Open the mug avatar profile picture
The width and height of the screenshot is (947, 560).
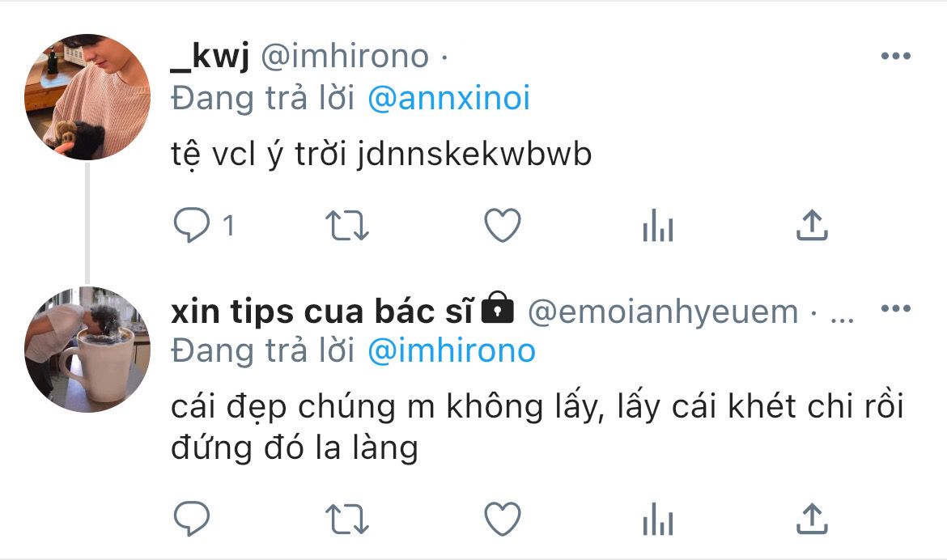pos(87,350)
